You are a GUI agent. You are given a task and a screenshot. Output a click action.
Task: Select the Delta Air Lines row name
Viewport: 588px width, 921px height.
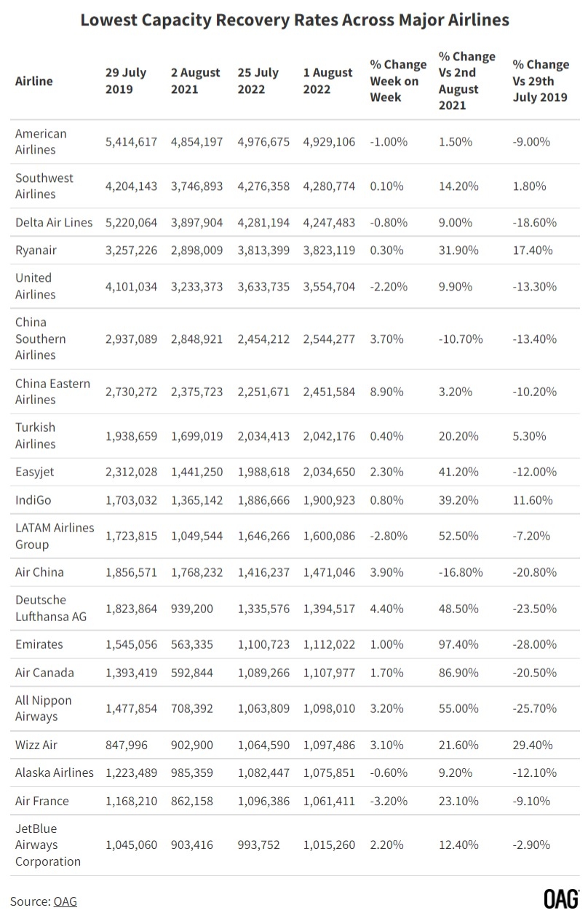point(54,222)
